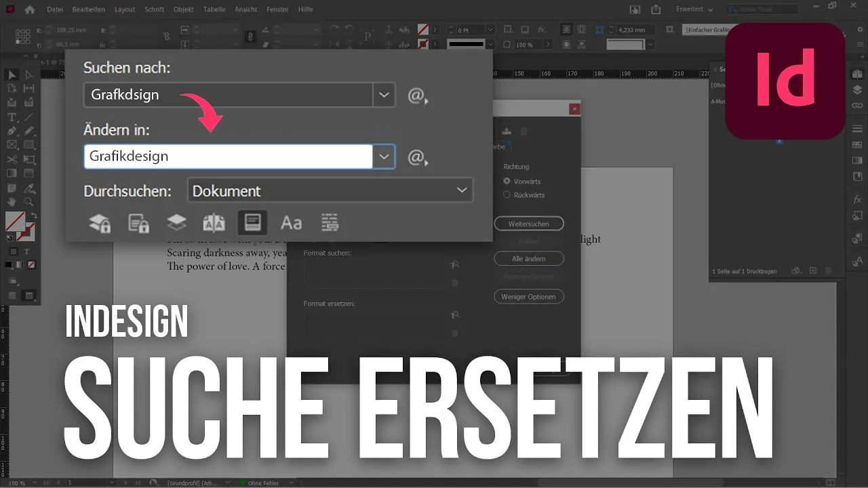Open the Layers panel icon on right dock
Image resolution: width=868 pixels, height=488 pixels.
click(857, 90)
